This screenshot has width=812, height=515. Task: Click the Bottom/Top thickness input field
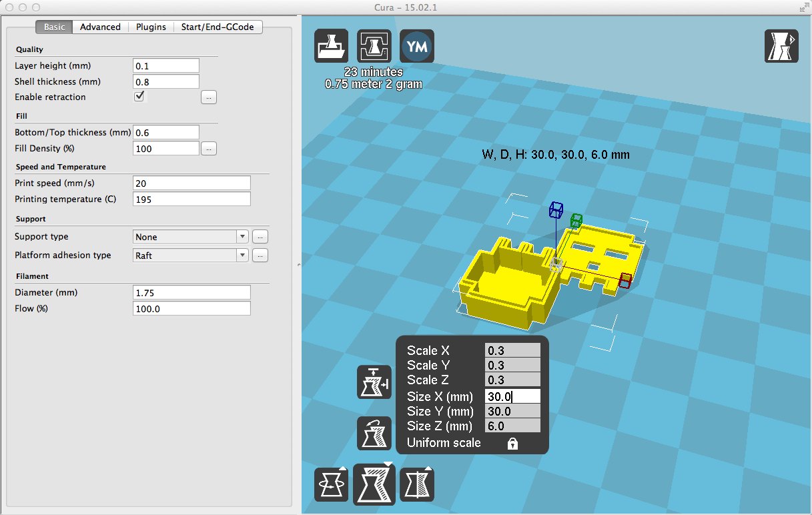tap(166, 133)
